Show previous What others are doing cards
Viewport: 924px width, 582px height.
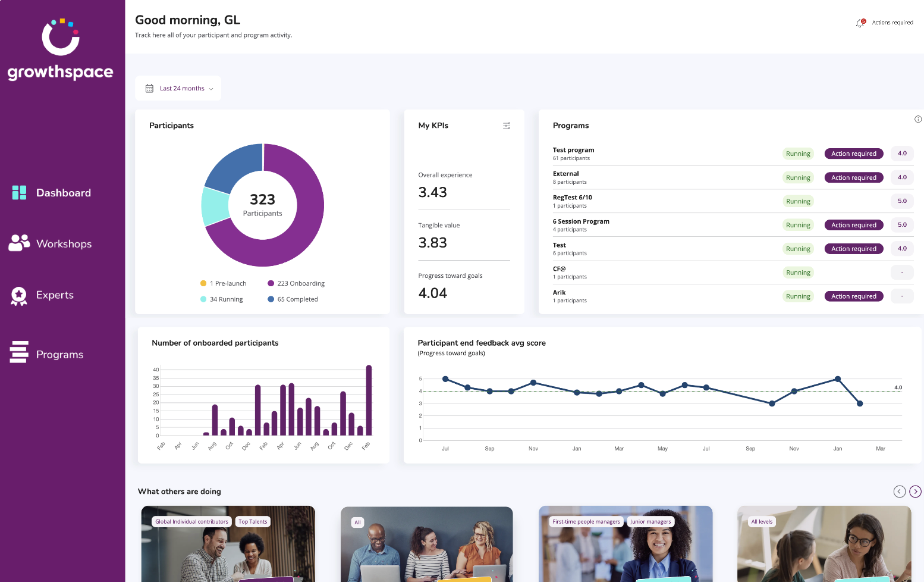900,492
